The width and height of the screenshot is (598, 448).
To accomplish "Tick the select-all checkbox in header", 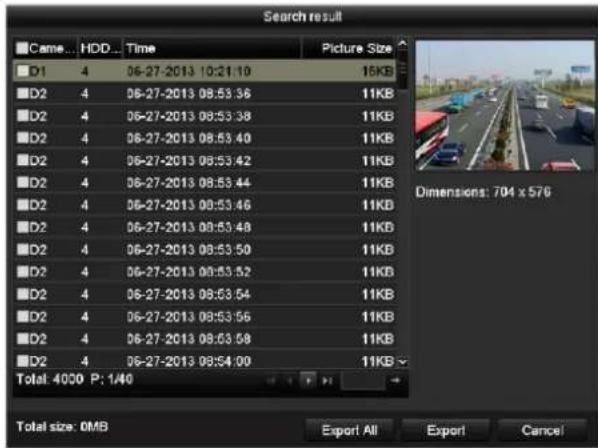I will [x=22, y=48].
